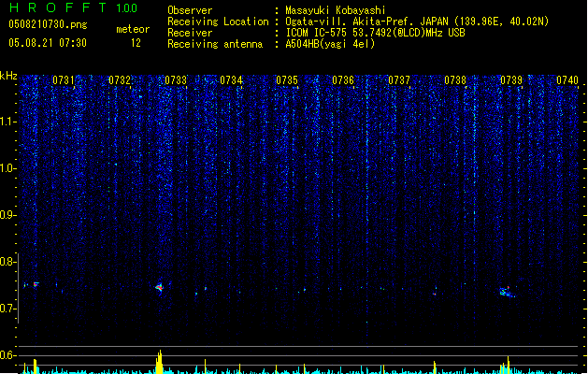This screenshot has height=374, width=588.
Task: Click the strong meteor echo near 0733
Action: click(160, 288)
